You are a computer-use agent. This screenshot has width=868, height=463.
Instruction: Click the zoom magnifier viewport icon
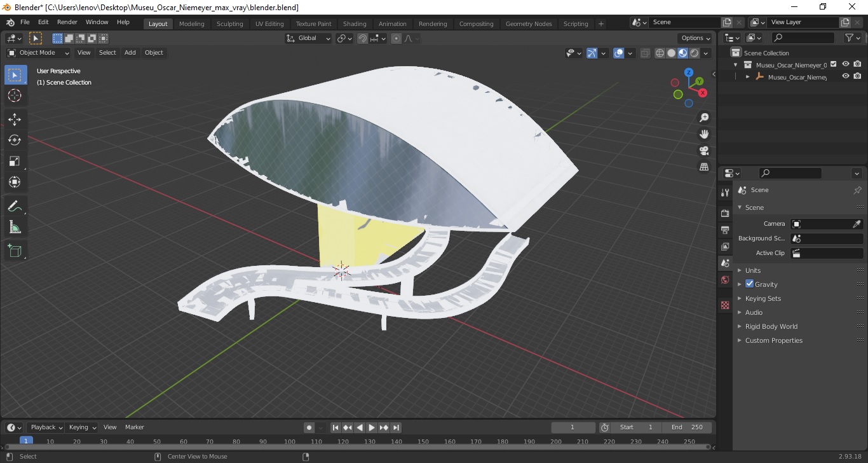coord(704,118)
